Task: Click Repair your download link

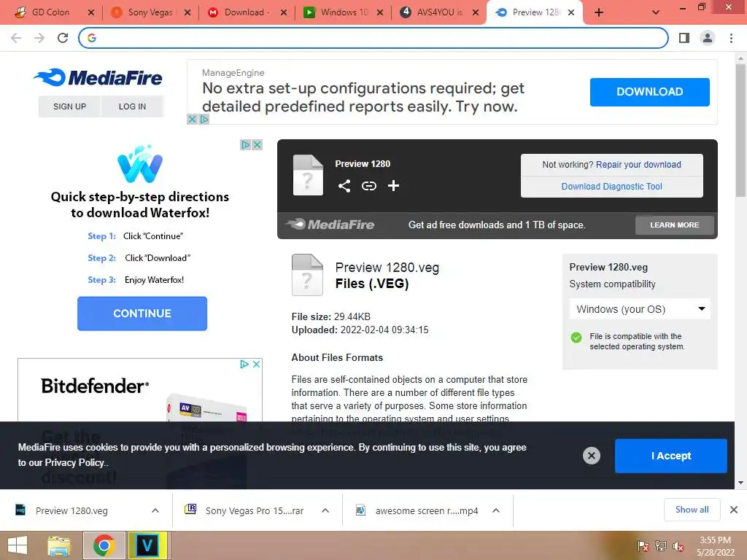Action: [x=638, y=165]
